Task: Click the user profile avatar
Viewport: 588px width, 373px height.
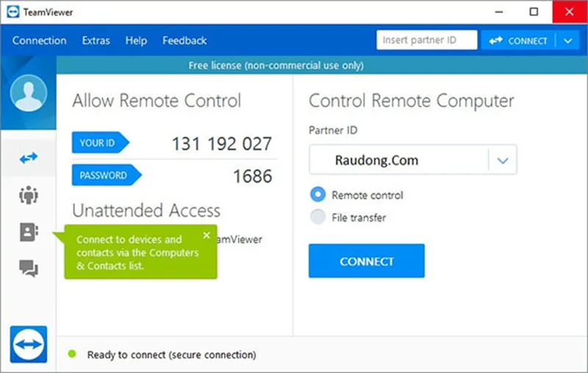Action: coord(29,93)
